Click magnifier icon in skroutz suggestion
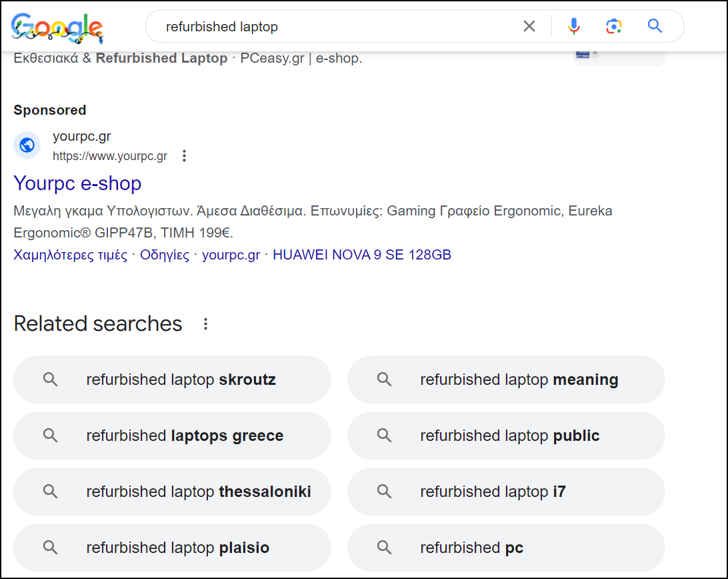This screenshot has width=728, height=579. click(x=50, y=379)
